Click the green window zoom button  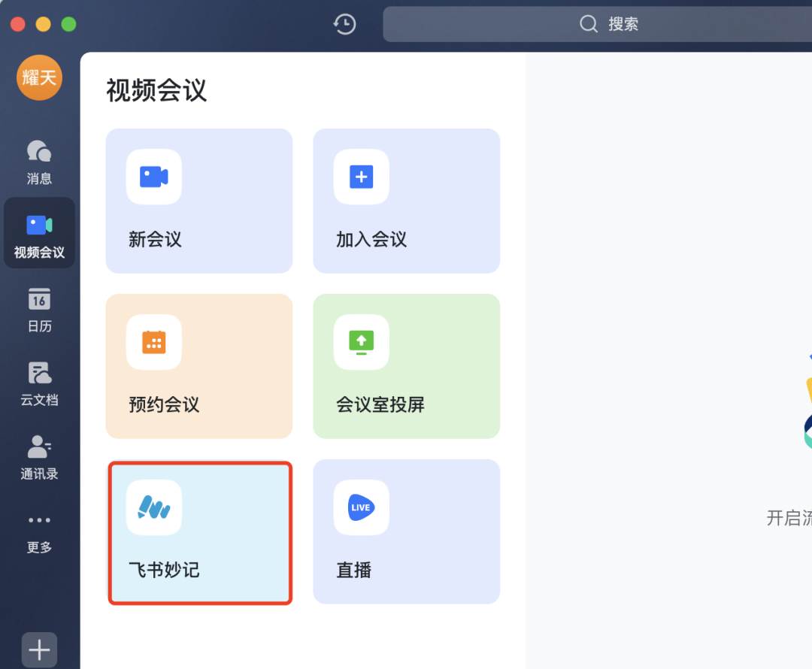click(68, 24)
